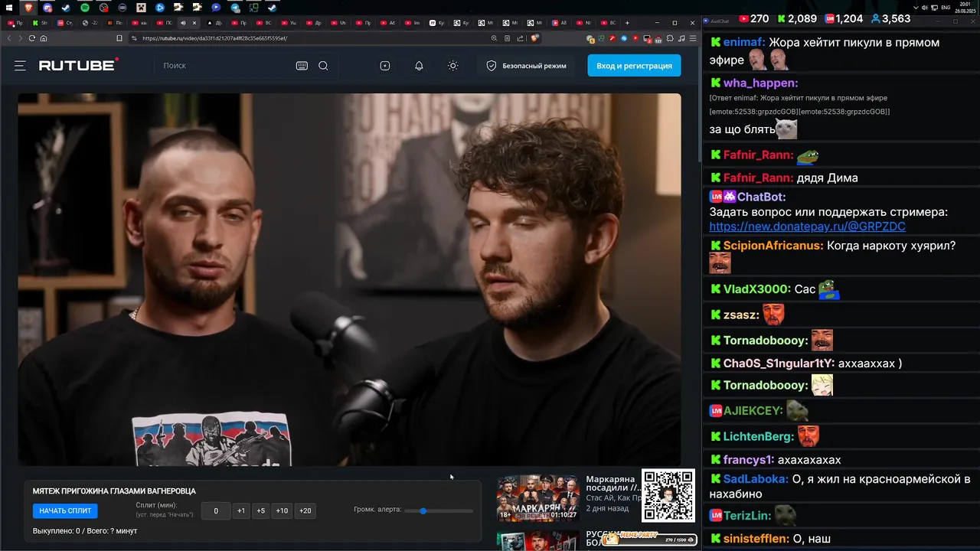The image size is (980, 551).
Task: Click username enimaf in chat
Action: tap(743, 43)
